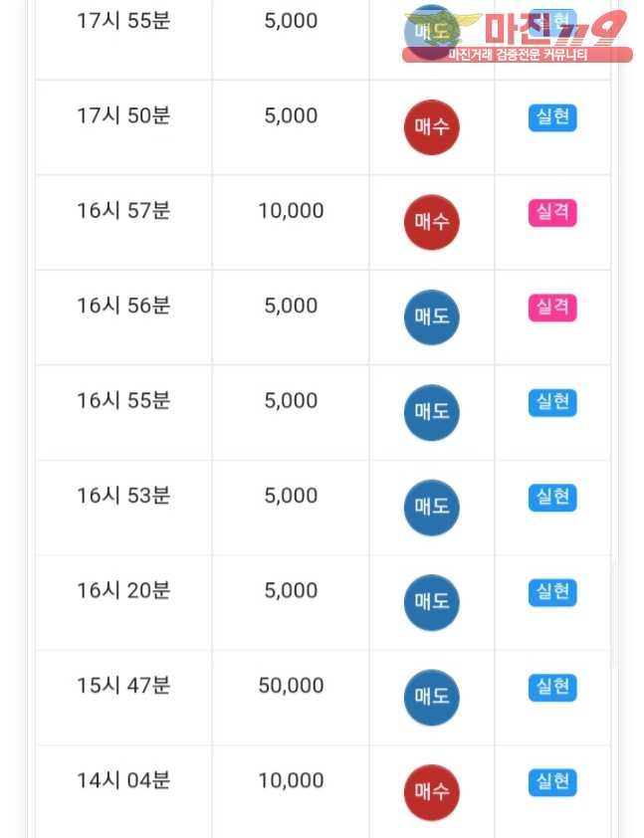This screenshot has height=838, width=644.
Task: Click the blue 매도 circle in the 16시 56분 row
Action: 431,317
